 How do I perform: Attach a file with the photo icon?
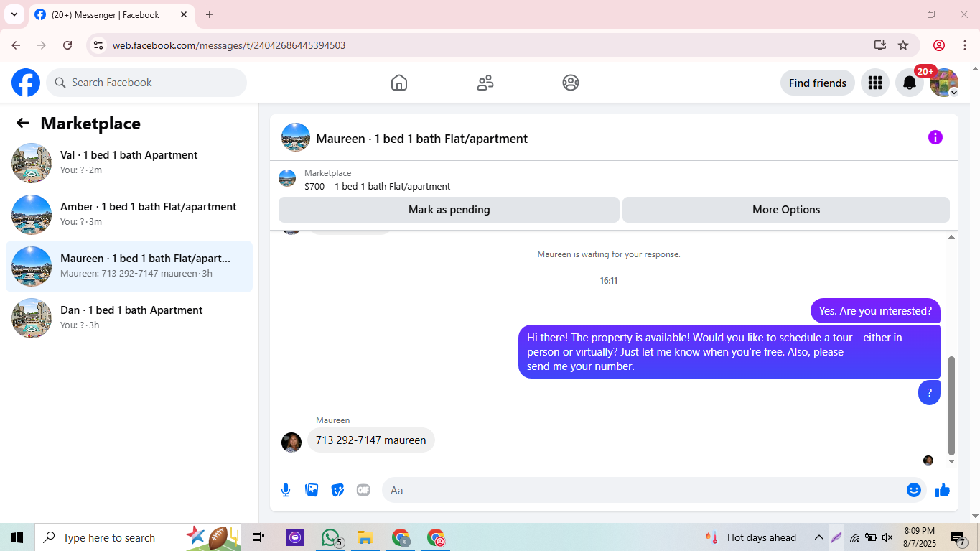312,490
